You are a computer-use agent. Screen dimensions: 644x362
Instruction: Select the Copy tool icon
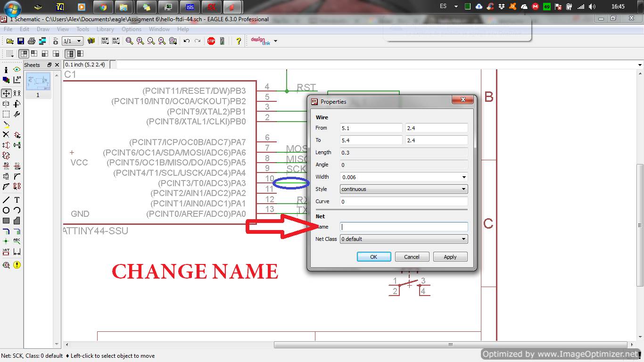point(17,93)
